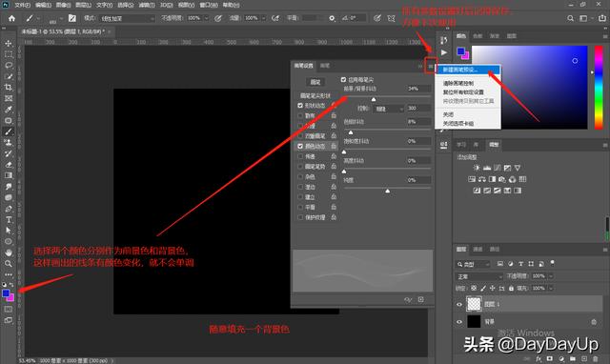The height and width of the screenshot is (364, 610).
Task: Select the Clone Stamp tool
Action: [9, 142]
